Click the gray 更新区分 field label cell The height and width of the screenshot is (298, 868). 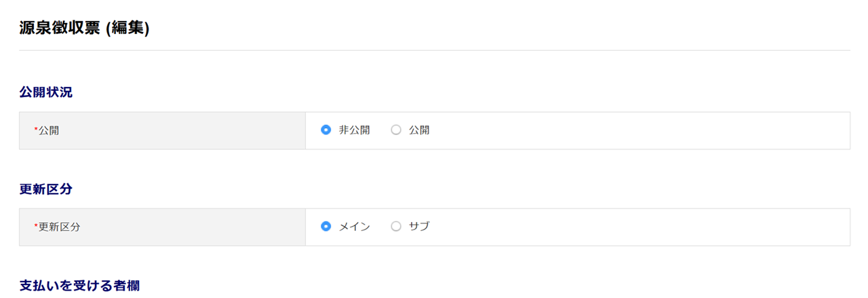[163, 227]
